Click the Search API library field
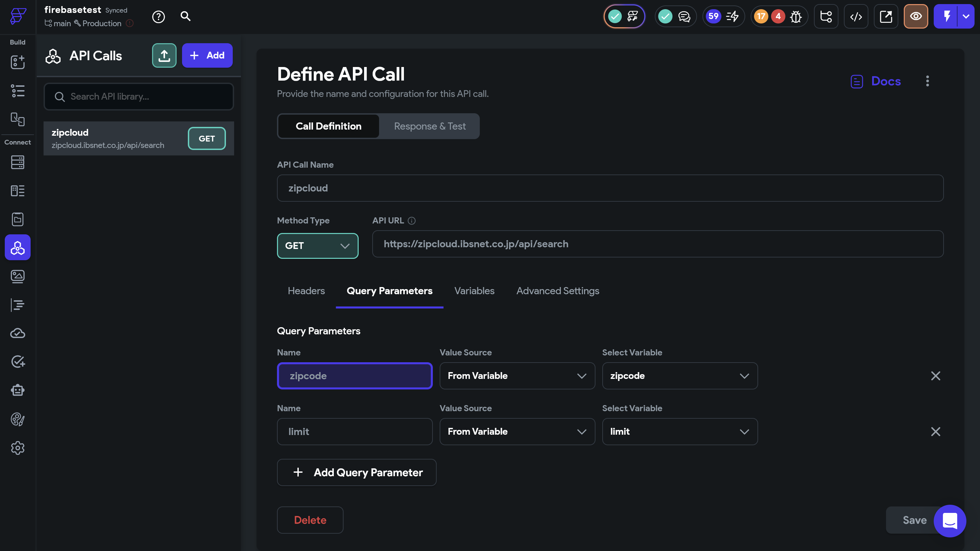 click(139, 97)
